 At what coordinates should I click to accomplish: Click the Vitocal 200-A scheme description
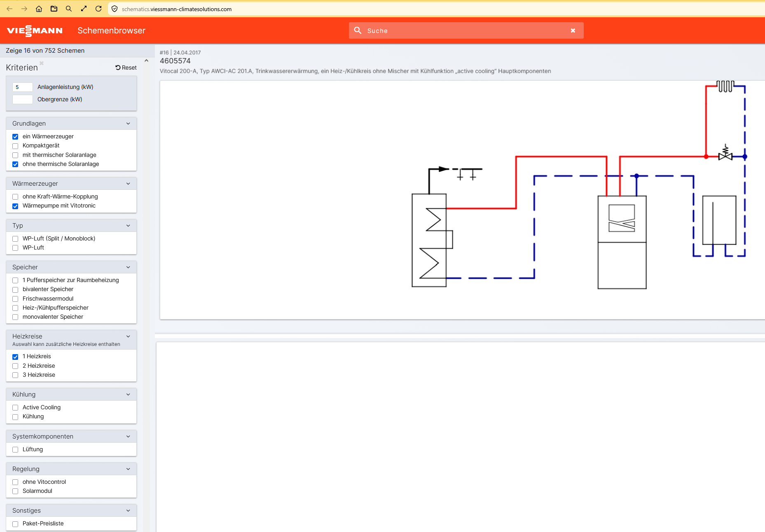pos(355,71)
